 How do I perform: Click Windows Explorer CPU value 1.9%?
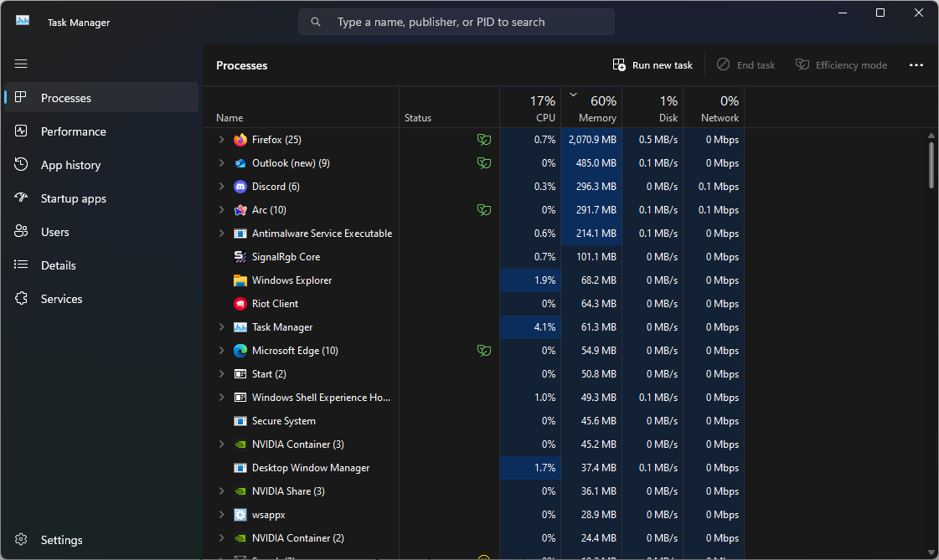tap(544, 280)
